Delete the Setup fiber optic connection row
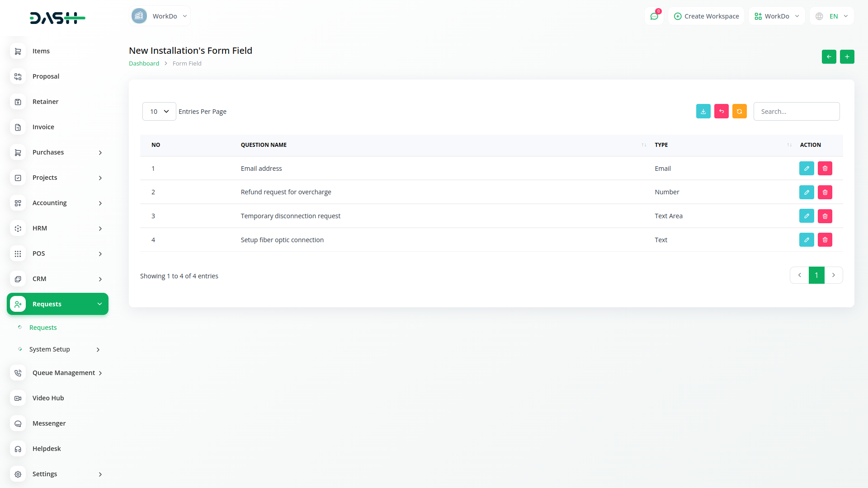Image resolution: width=868 pixels, height=488 pixels. point(825,240)
